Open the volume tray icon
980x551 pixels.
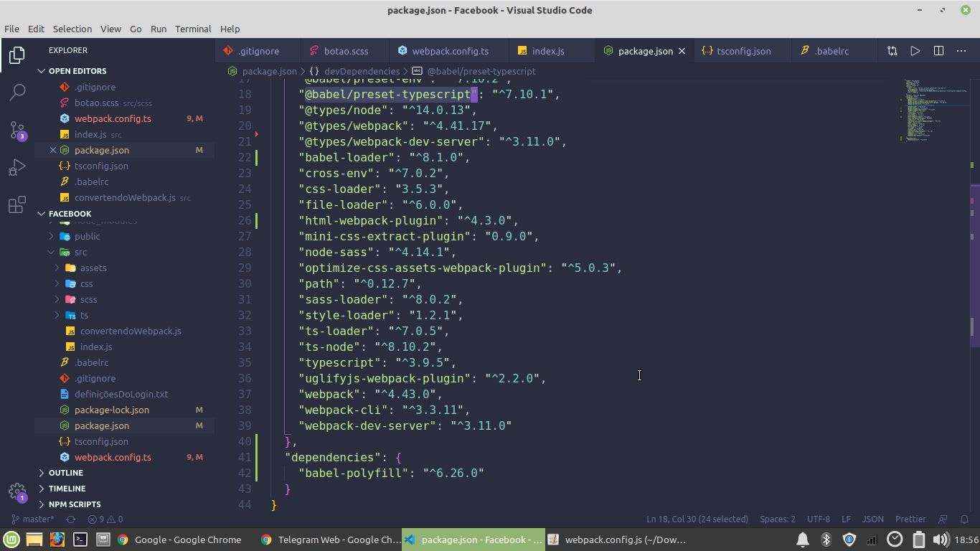(941, 540)
